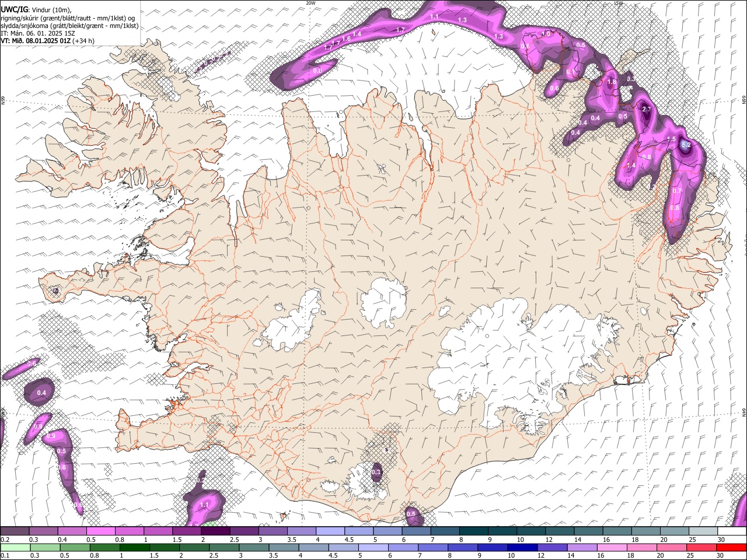The width and height of the screenshot is (747, 560).
Task: Click the '2.7' snowfall value in northeast
Action: (x=646, y=109)
